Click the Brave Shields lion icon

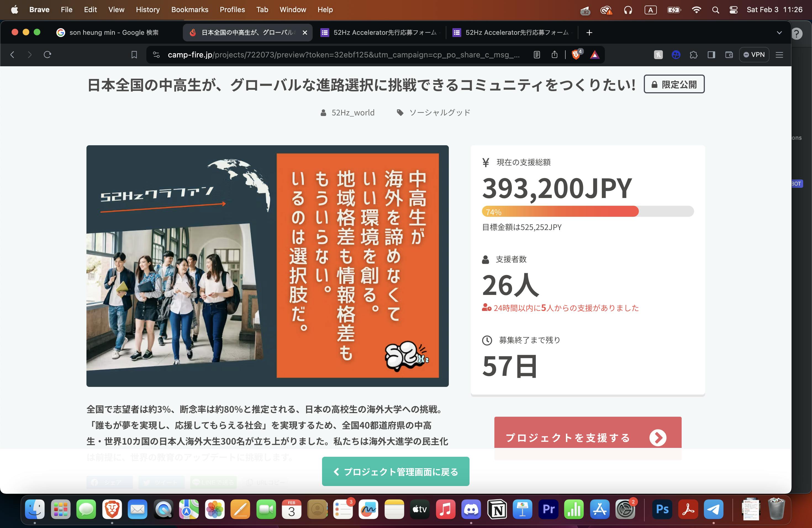(576, 55)
